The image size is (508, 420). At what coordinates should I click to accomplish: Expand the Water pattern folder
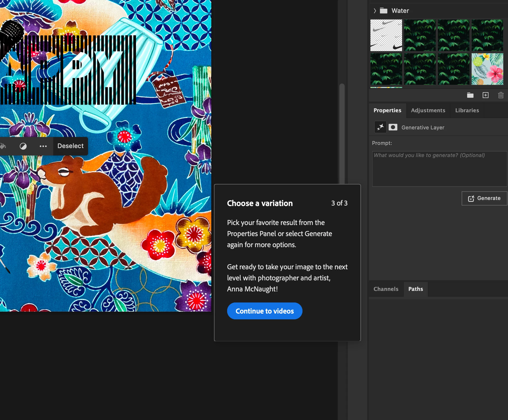tap(375, 11)
